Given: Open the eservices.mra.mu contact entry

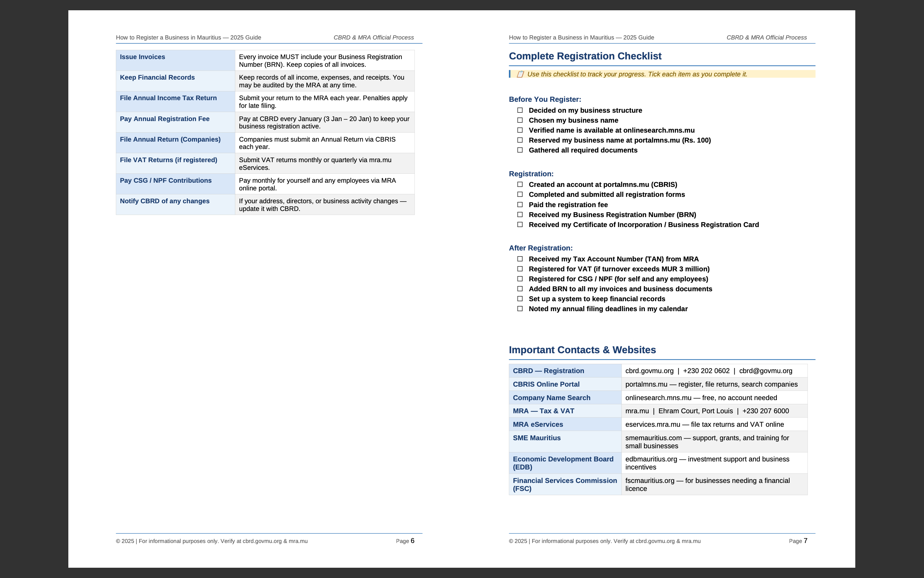Looking at the screenshot, I should (x=705, y=424).
